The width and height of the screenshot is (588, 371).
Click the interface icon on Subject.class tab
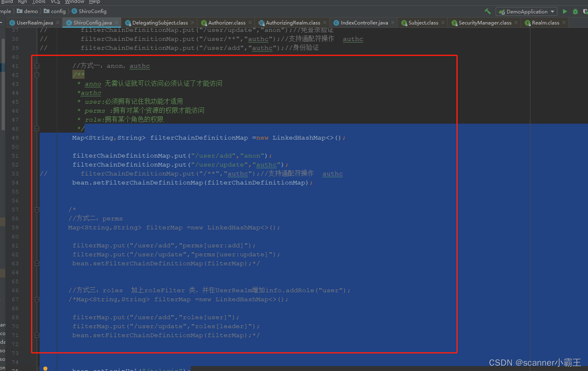tap(404, 23)
